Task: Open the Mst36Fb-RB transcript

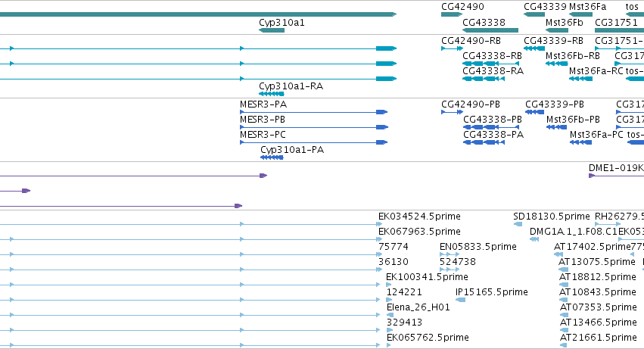Action: pyautogui.click(x=556, y=64)
